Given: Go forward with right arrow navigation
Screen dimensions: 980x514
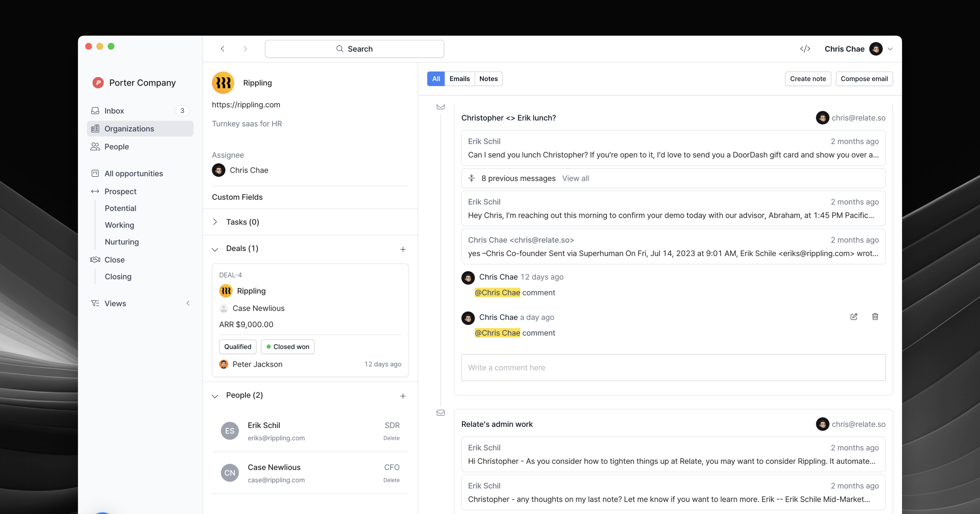Looking at the screenshot, I should [245, 49].
